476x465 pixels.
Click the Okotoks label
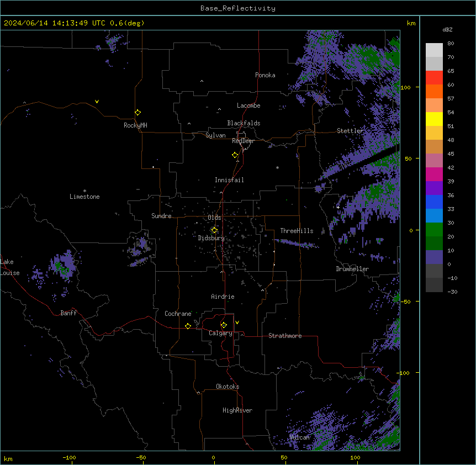[x=228, y=387]
